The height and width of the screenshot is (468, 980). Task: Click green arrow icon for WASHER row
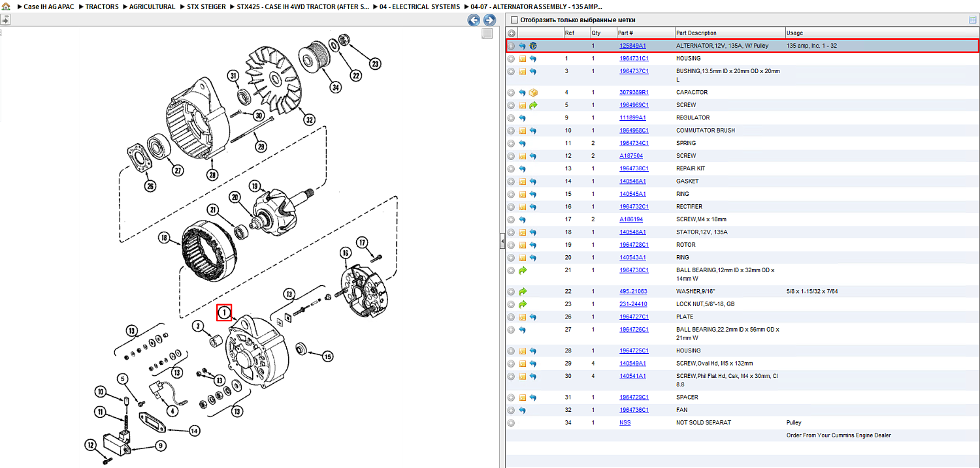pyautogui.click(x=523, y=291)
